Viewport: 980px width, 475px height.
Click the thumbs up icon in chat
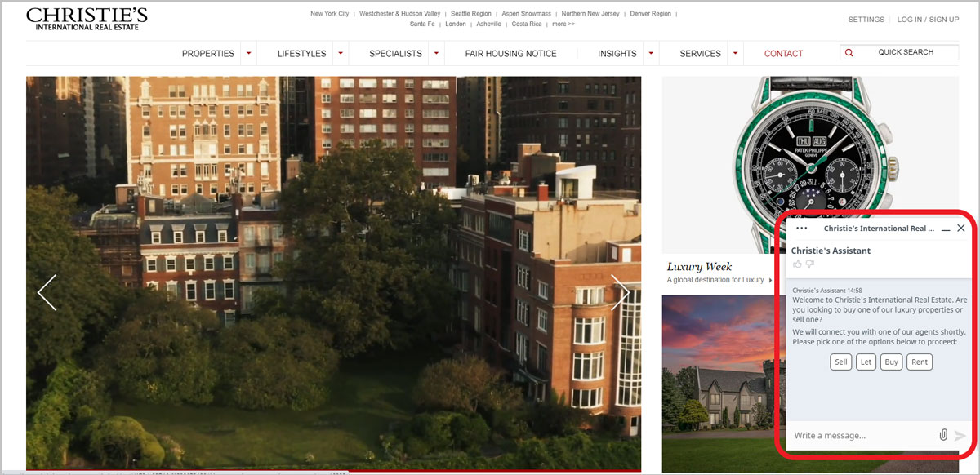[797, 264]
